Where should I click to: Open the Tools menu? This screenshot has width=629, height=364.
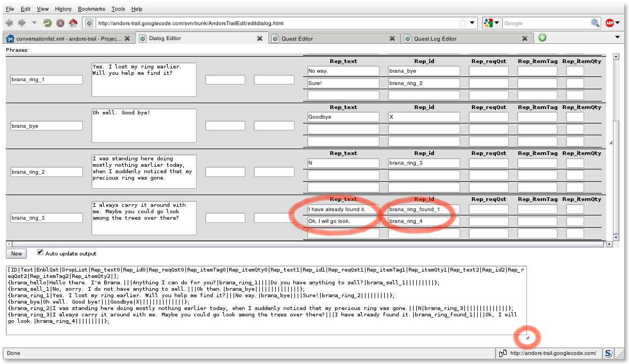[x=118, y=9]
